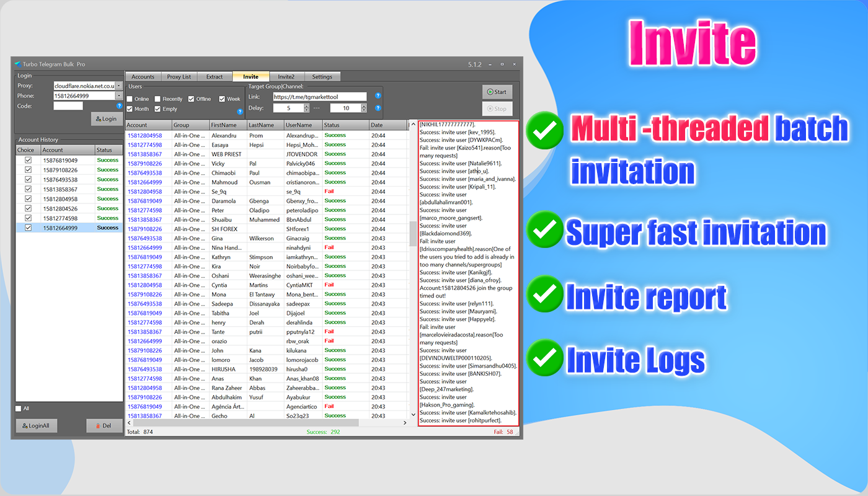Select the Invite tab
This screenshot has height=496, width=868.
coord(250,77)
